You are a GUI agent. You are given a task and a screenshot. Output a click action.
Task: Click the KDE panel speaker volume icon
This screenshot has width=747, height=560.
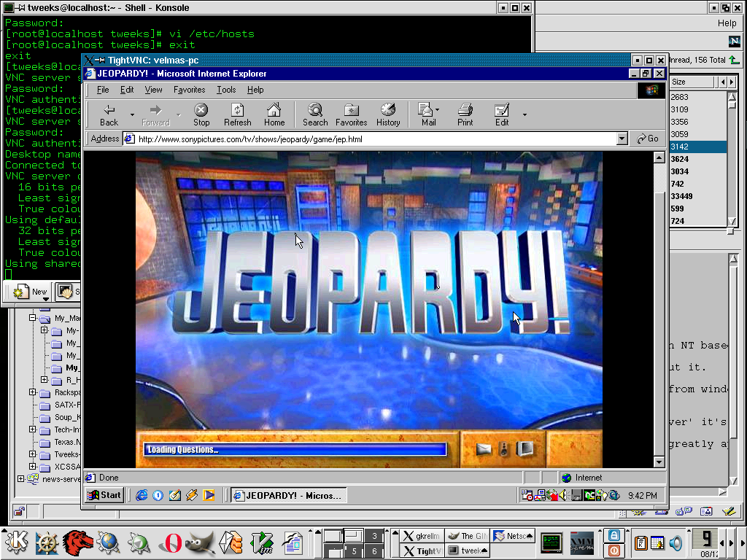(x=676, y=542)
